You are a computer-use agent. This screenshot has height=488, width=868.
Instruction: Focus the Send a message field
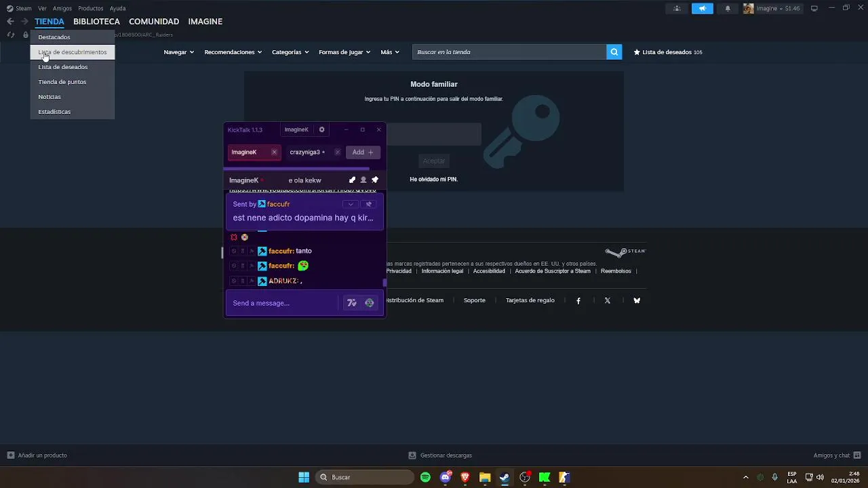pos(281,303)
